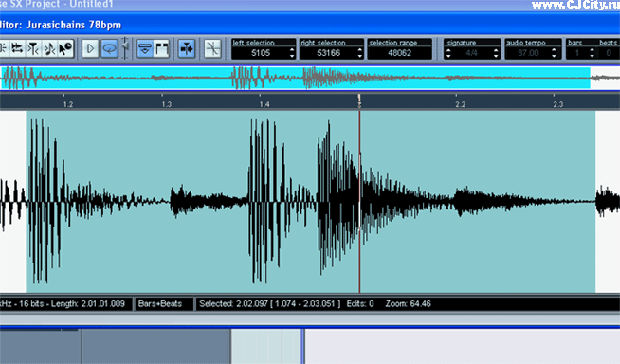Viewport: 620px width, 364px height.
Task: Click the Selected 2.02.097 status text
Action: [x=270, y=304]
